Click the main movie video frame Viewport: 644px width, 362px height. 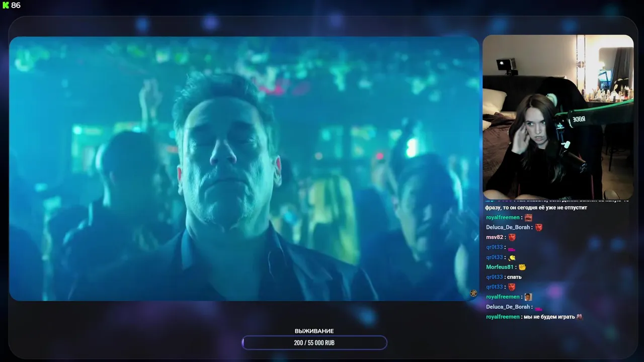point(244,168)
